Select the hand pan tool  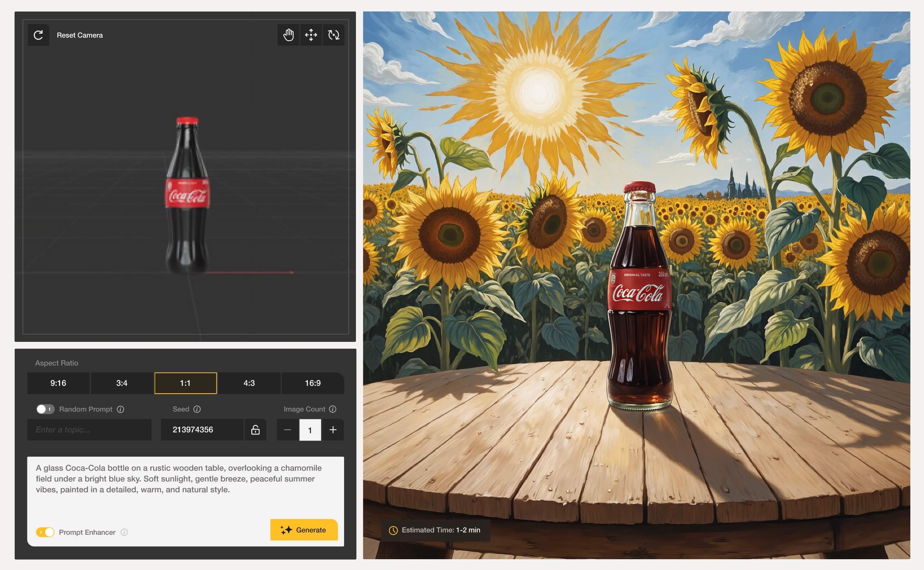pyautogui.click(x=288, y=35)
